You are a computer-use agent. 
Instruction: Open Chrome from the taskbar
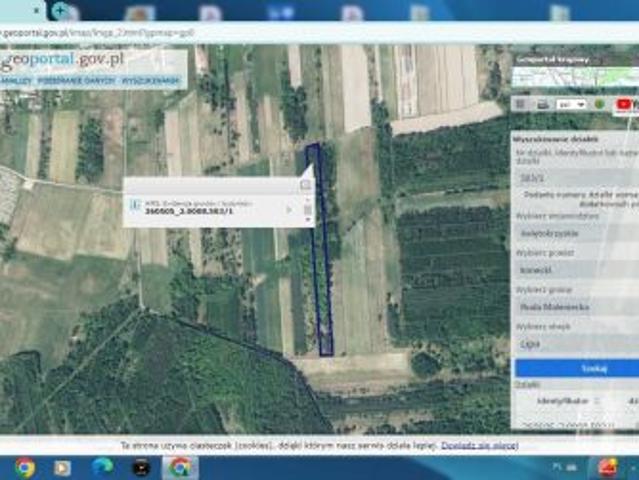pyautogui.click(x=25, y=467)
